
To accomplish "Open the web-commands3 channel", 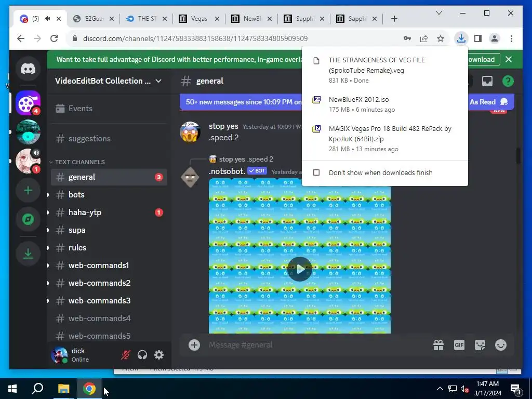I will (109, 301).
